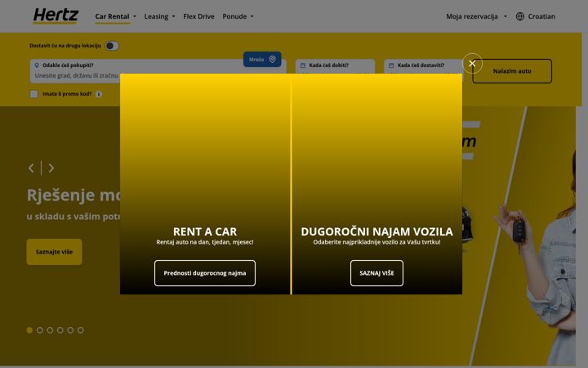
Task: Click calendar icon in Kada ćeš dobiti
Action: 303,65
